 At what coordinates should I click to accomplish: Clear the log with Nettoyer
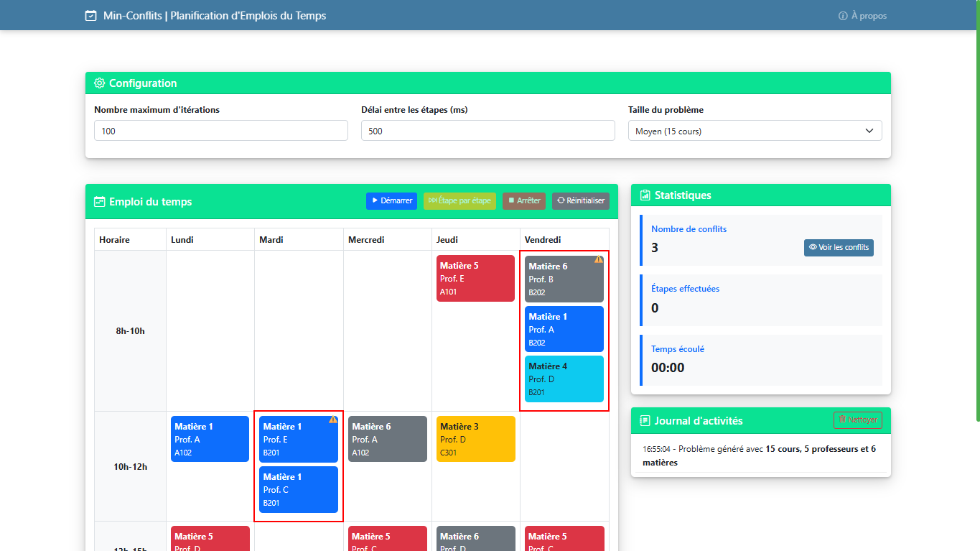pos(858,420)
